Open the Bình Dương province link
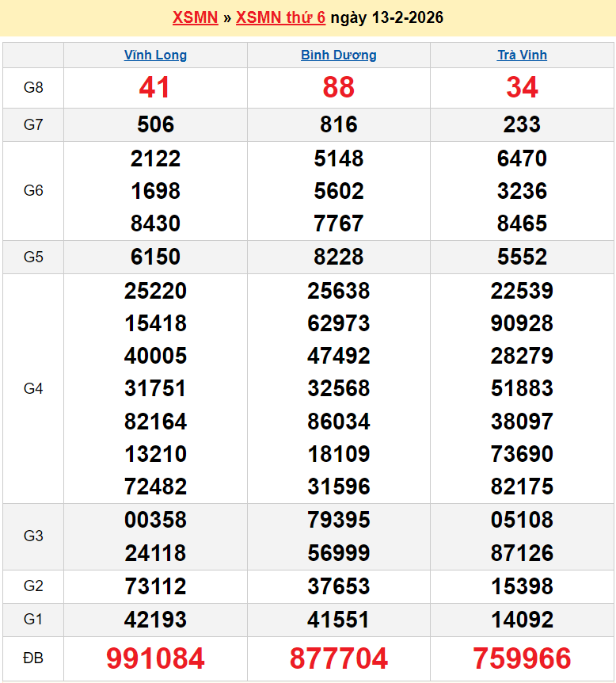Screen dimensions: 616x683 (338, 55)
